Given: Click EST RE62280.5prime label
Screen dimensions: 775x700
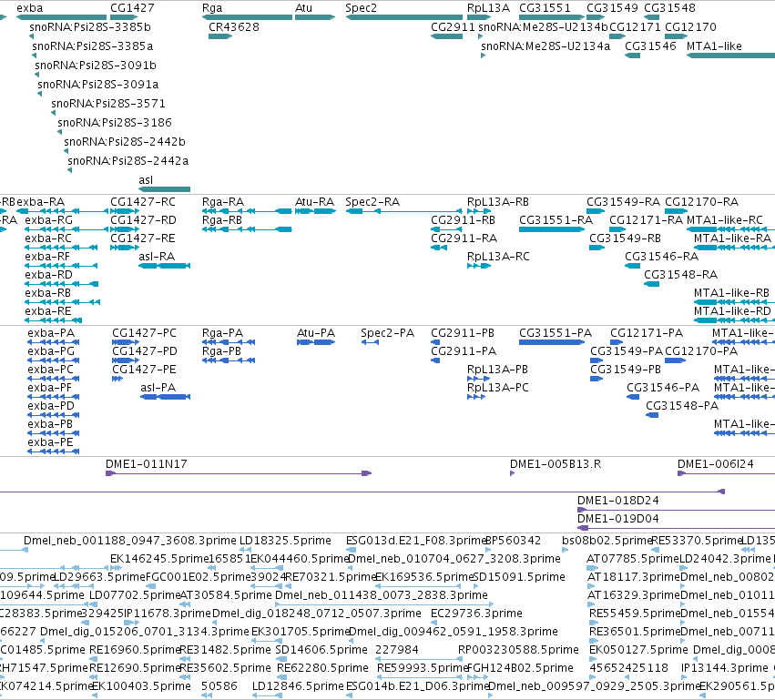Looking at the screenshot, I should pyautogui.click(x=322, y=668).
